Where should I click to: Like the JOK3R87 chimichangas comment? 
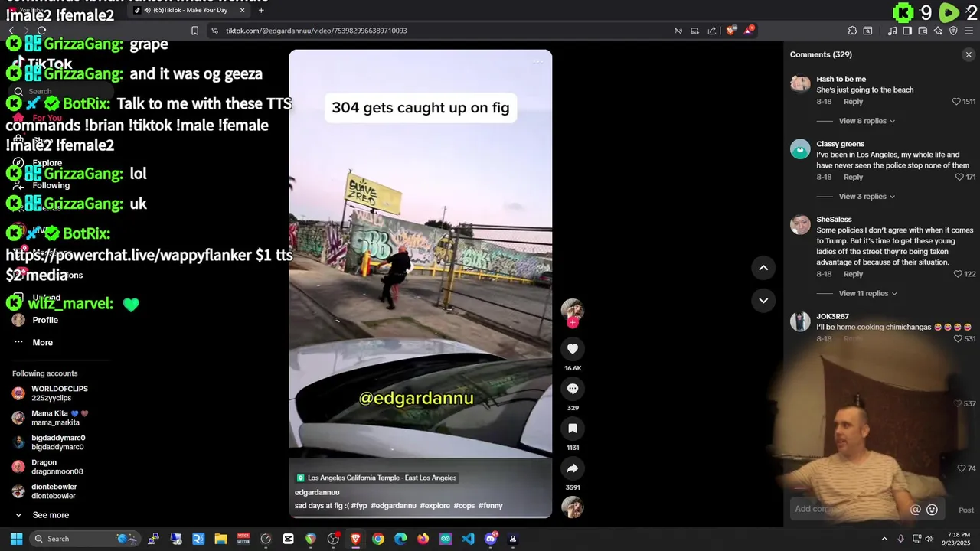click(957, 339)
